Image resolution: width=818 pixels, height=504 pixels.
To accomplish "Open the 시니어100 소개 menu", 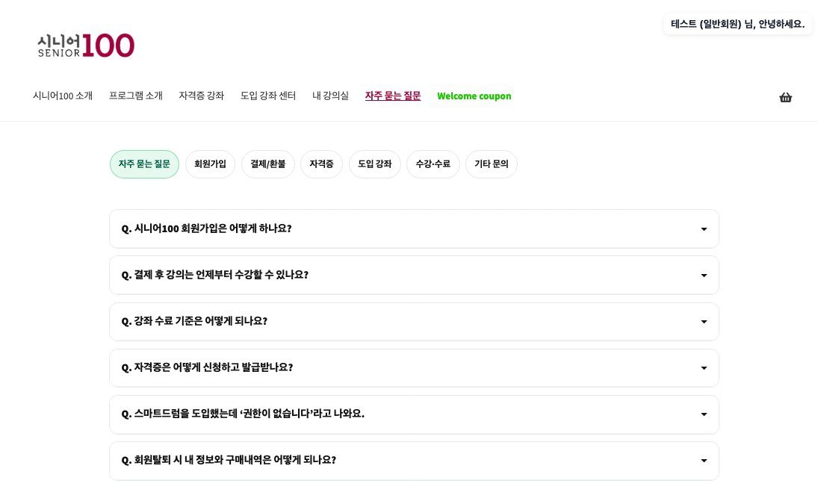I will [63, 96].
